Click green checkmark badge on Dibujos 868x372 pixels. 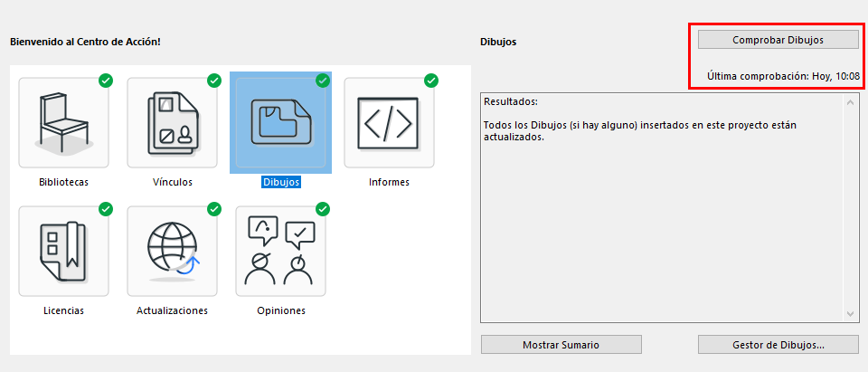[323, 81]
